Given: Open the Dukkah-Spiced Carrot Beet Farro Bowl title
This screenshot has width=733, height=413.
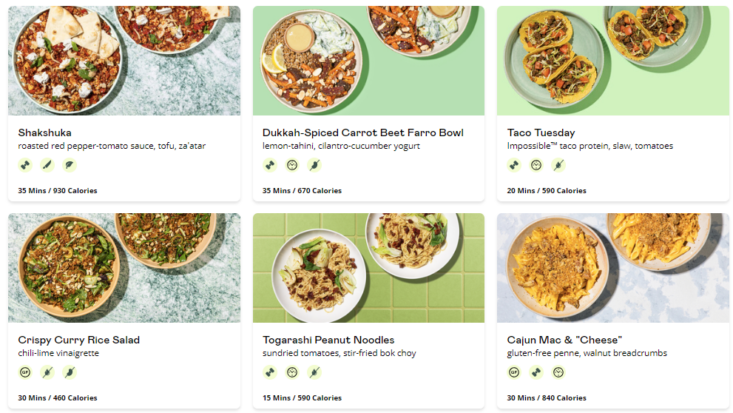Looking at the screenshot, I should [362, 132].
